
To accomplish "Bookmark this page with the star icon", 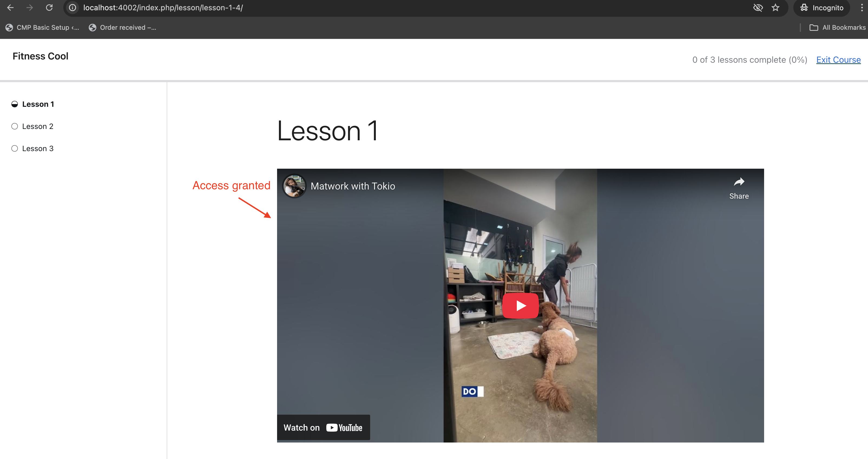I will click(775, 7).
